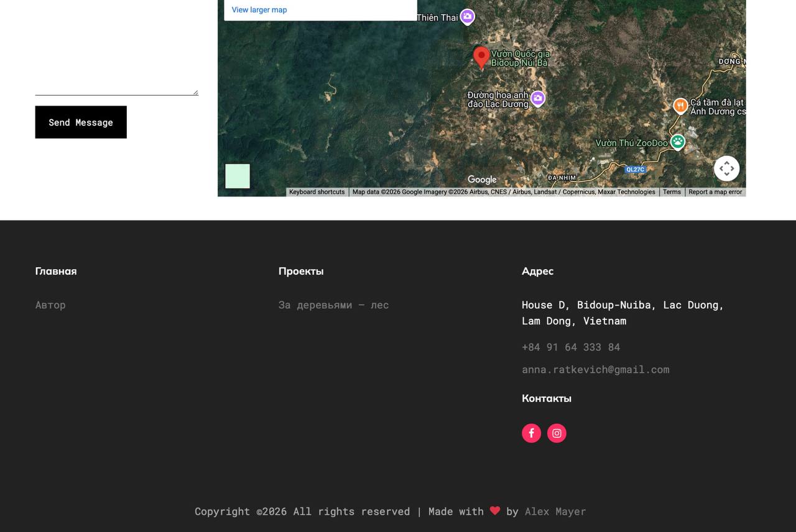Open the map Terms link
The width and height of the screenshot is (796, 532).
coord(672,192)
